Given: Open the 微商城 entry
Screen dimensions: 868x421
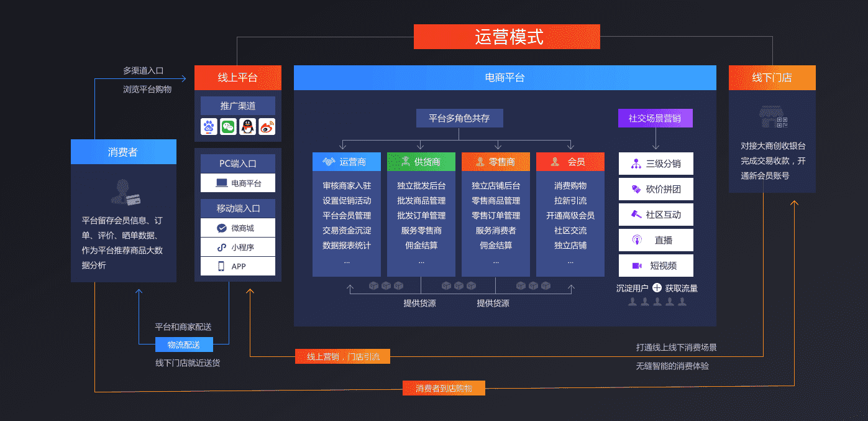Looking at the screenshot, I should pyautogui.click(x=238, y=228).
